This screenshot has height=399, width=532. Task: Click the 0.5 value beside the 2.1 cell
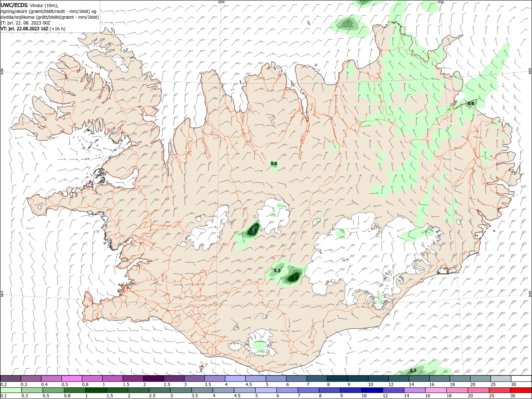click(277, 271)
